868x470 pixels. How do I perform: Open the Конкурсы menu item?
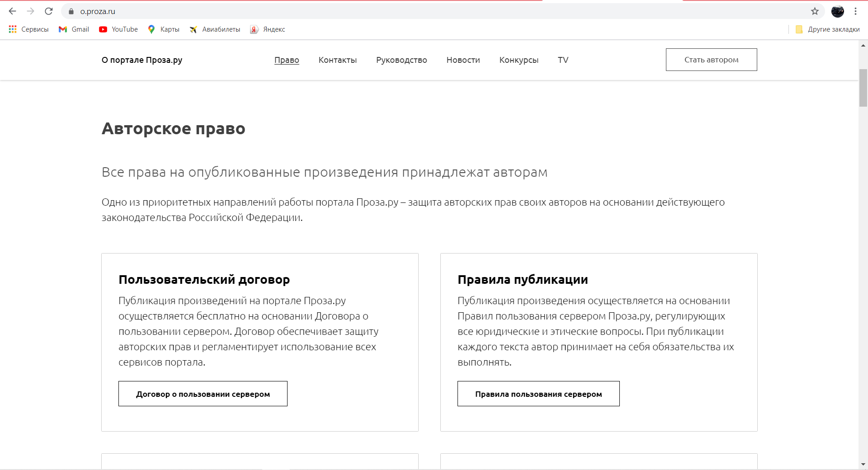(519, 60)
